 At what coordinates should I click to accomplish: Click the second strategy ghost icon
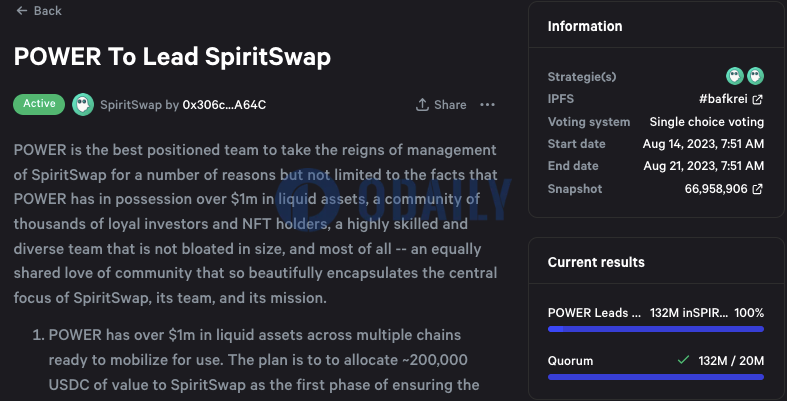click(755, 76)
